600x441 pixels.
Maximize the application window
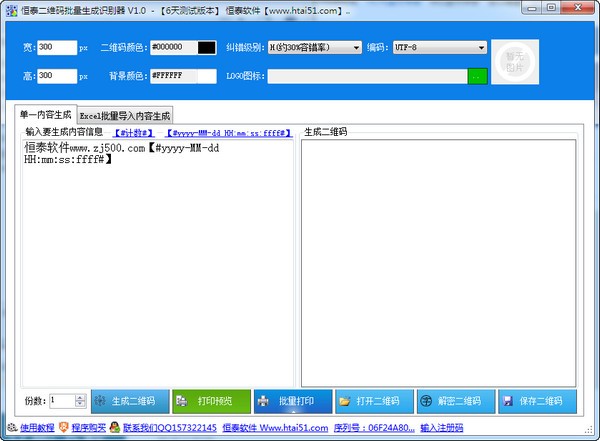[x=551, y=8]
